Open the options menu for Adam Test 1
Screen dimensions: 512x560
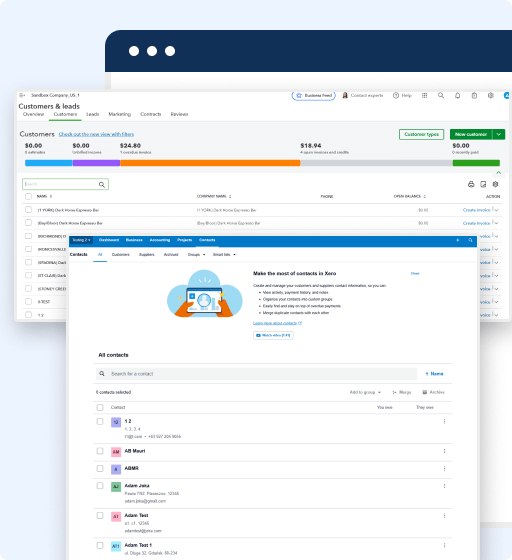(x=445, y=545)
